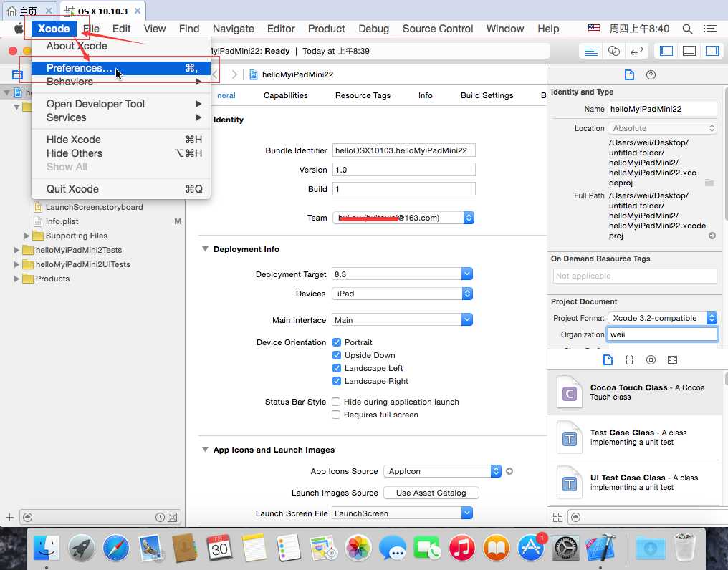Viewport: 728px width, 570px height.
Task: Open System Preferences from the Dock
Action: point(565,549)
